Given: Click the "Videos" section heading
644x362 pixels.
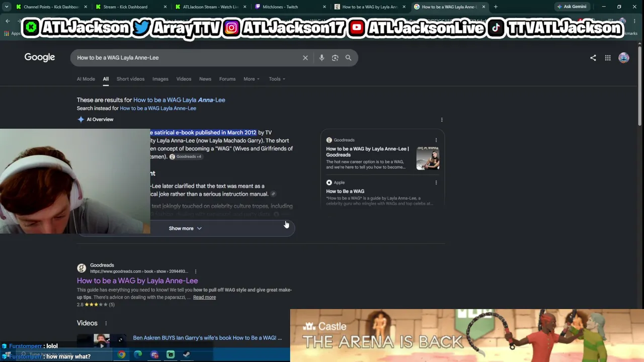Looking at the screenshot, I should click(87, 323).
